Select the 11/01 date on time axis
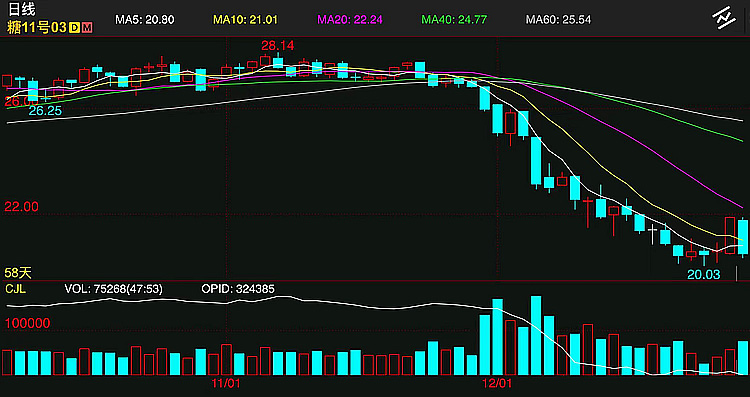Viewport: 750px width, 397px height. coord(226,383)
